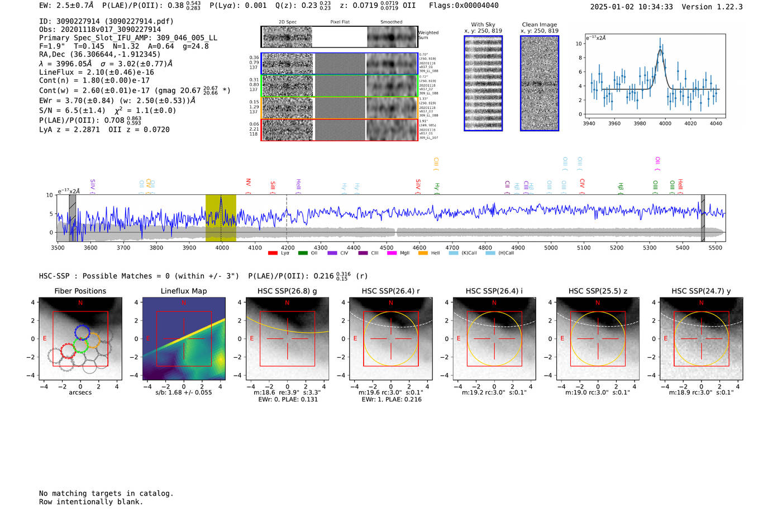Click the orange HeII legend swatch
782x532 pixels.
point(423,253)
